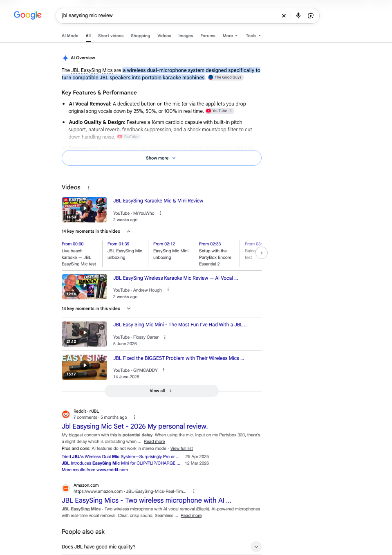Open JBL EasySing Mics Amazon result
Screen dimensions: 392x555
pyautogui.click(x=146, y=500)
